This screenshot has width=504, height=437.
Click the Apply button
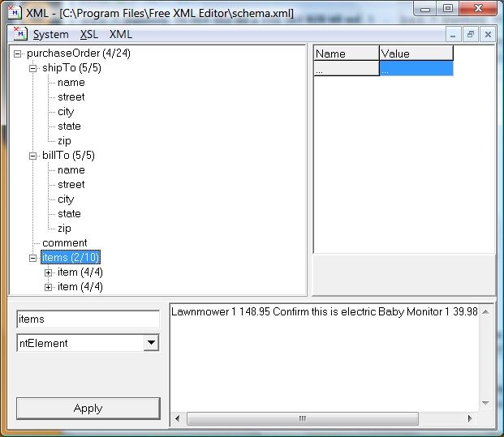(x=88, y=408)
